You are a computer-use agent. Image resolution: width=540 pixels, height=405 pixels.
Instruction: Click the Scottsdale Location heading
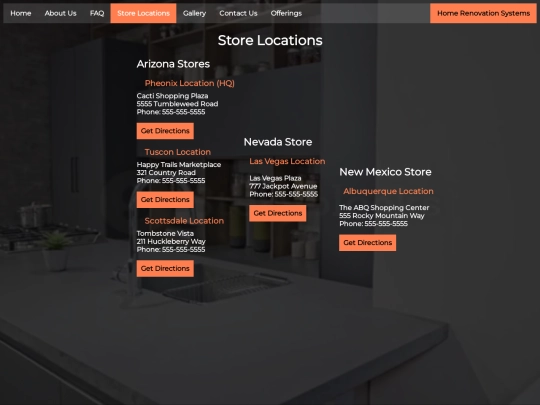point(184,221)
